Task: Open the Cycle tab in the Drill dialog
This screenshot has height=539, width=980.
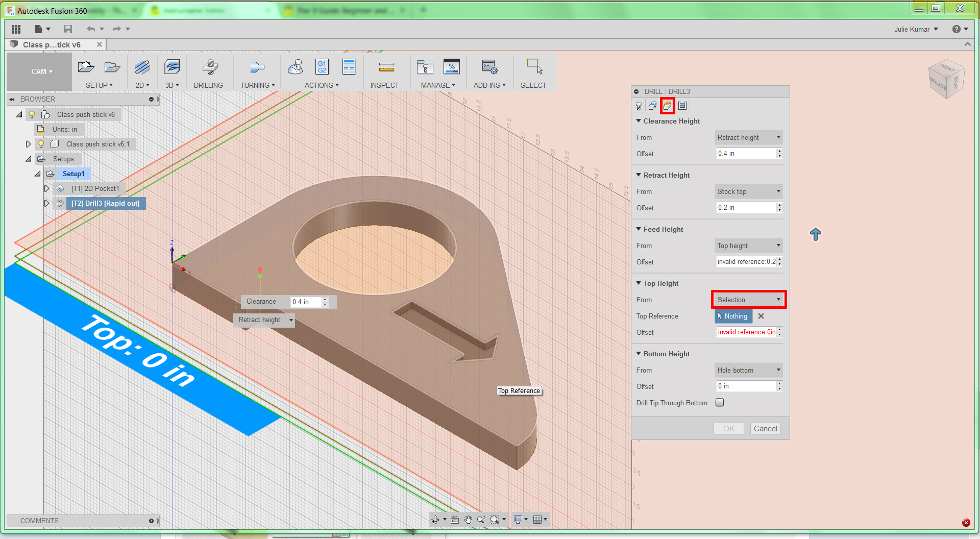Action: [682, 106]
